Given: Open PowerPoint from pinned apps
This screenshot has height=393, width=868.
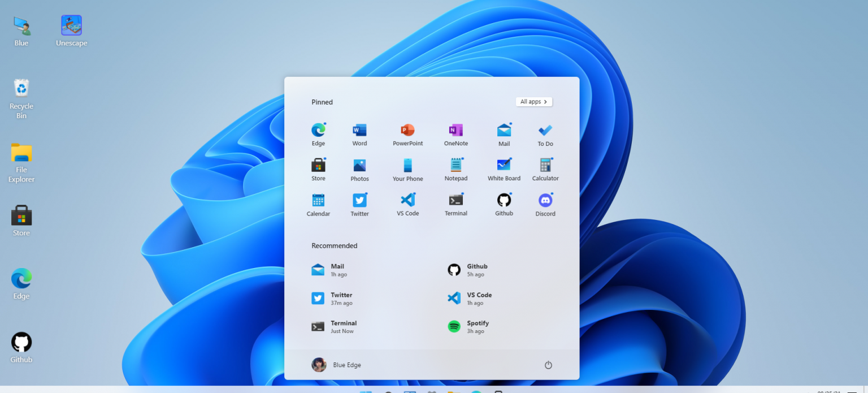Looking at the screenshot, I should (x=407, y=130).
